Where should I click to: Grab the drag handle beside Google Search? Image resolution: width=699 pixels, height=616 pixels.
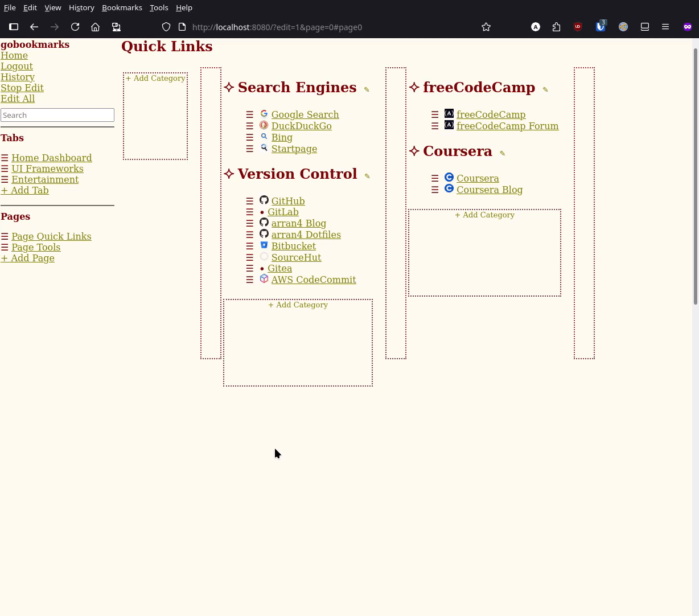(x=250, y=114)
